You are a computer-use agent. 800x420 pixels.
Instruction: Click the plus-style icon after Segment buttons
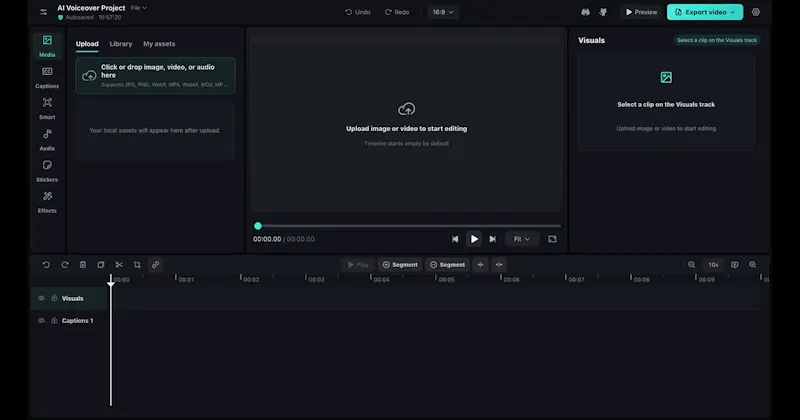point(480,264)
